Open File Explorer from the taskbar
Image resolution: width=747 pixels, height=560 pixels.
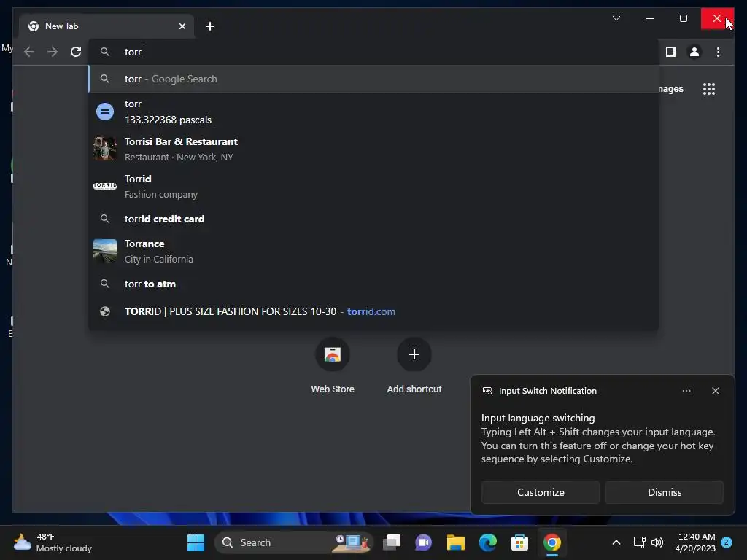click(x=455, y=542)
